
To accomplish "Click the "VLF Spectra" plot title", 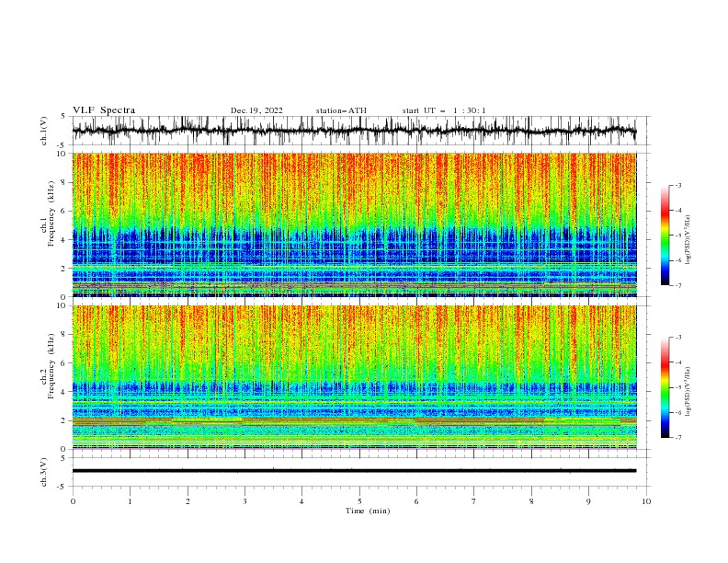I will tap(104, 110).
